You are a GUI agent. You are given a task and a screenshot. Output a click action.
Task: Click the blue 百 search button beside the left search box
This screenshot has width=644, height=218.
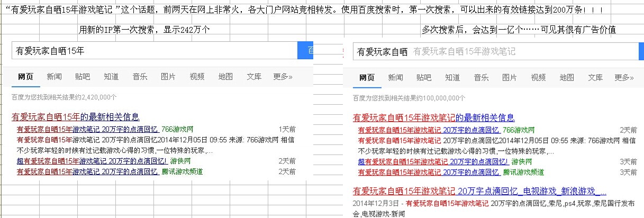click(306, 51)
